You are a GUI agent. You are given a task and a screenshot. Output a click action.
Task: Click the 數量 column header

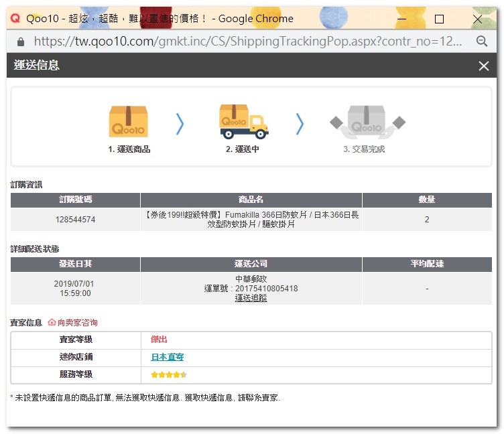click(x=427, y=200)
